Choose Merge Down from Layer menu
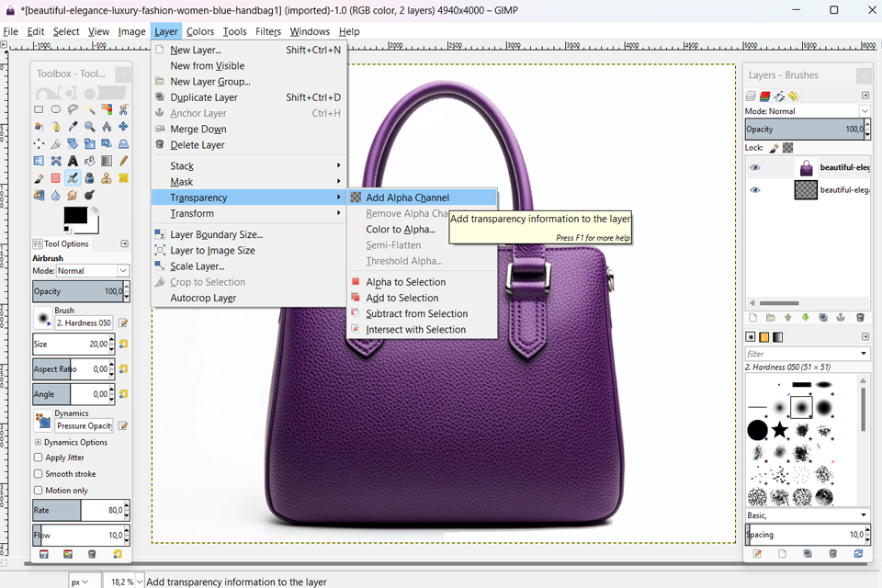 coord(249,129)
